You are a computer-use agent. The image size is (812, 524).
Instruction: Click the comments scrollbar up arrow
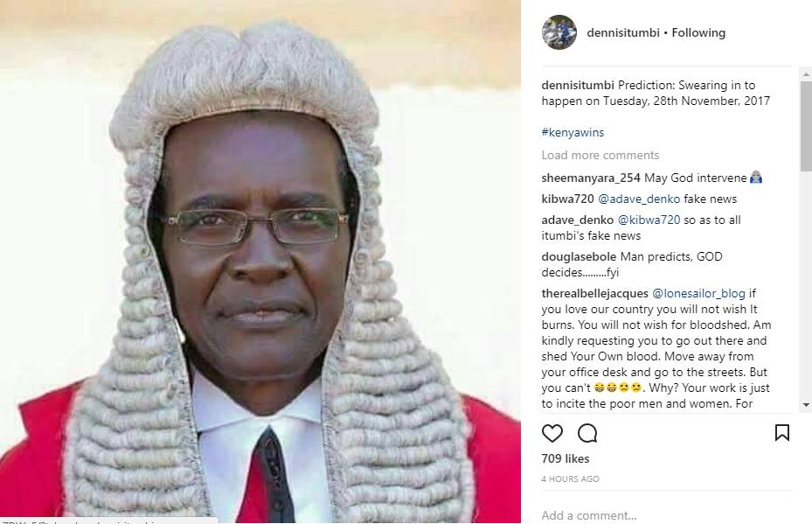pyautogui.click(x=806, y=74)
